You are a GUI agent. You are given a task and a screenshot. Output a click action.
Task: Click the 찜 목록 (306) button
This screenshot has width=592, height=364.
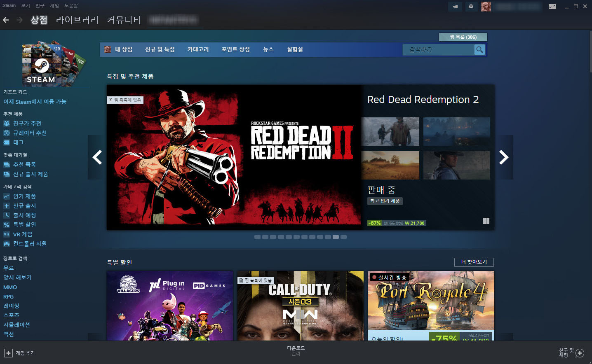coord(463,37)
